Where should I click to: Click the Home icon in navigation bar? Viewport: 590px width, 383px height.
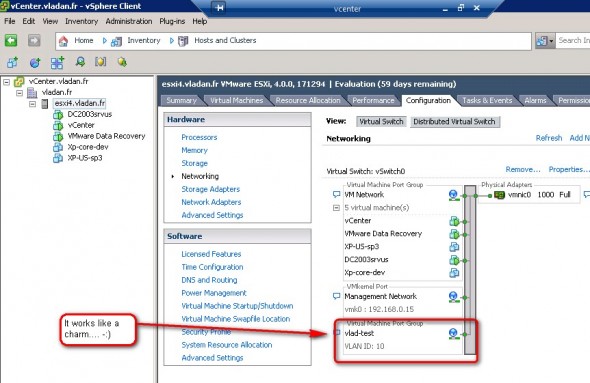pyautogui.click(x=63, y=41)
